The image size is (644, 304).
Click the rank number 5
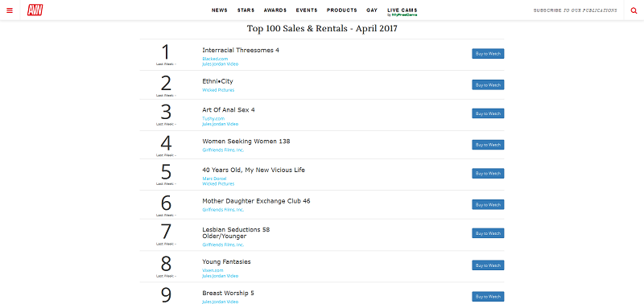[166, 172]
